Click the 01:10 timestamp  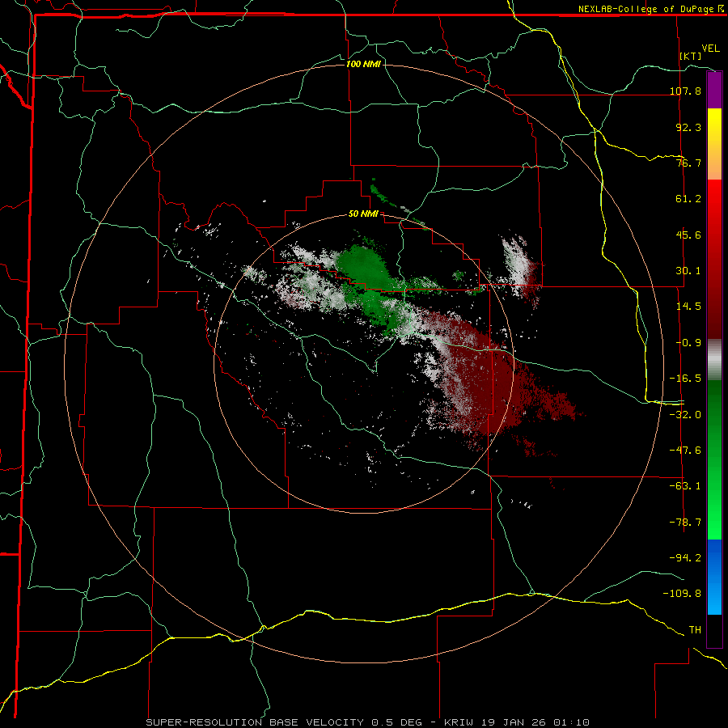click(x=572, y=722)
